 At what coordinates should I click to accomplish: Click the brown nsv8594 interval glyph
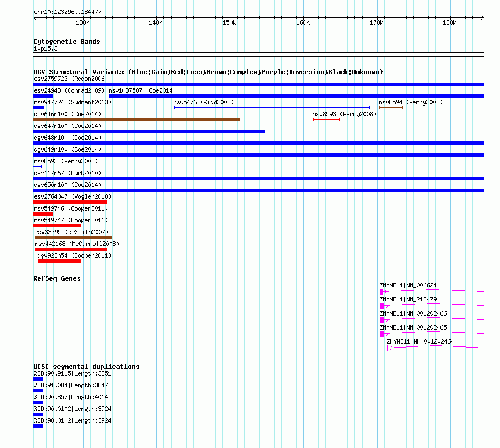[391, 108]
